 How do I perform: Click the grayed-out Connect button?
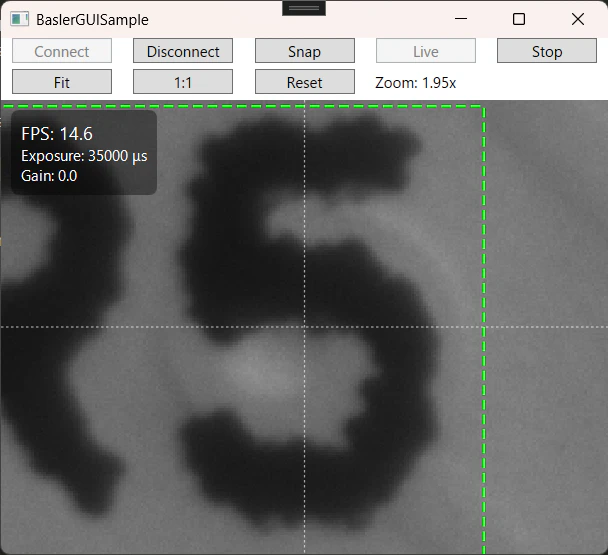coord(62,50)
